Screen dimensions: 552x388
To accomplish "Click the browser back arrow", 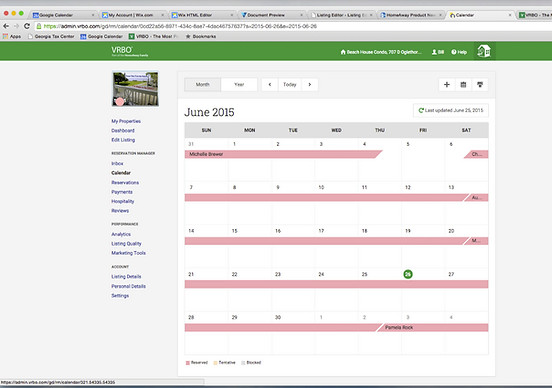I will click(6, 26).
